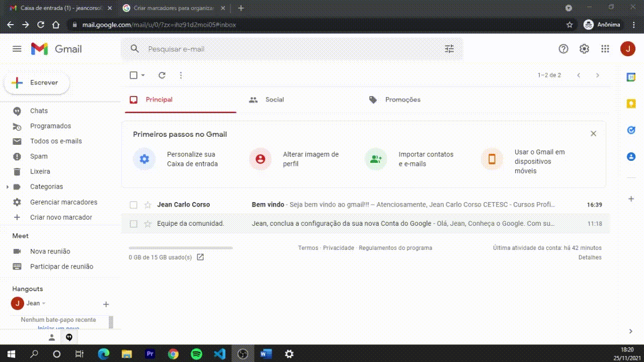Bookmark this page star icon

click(570, 25)
